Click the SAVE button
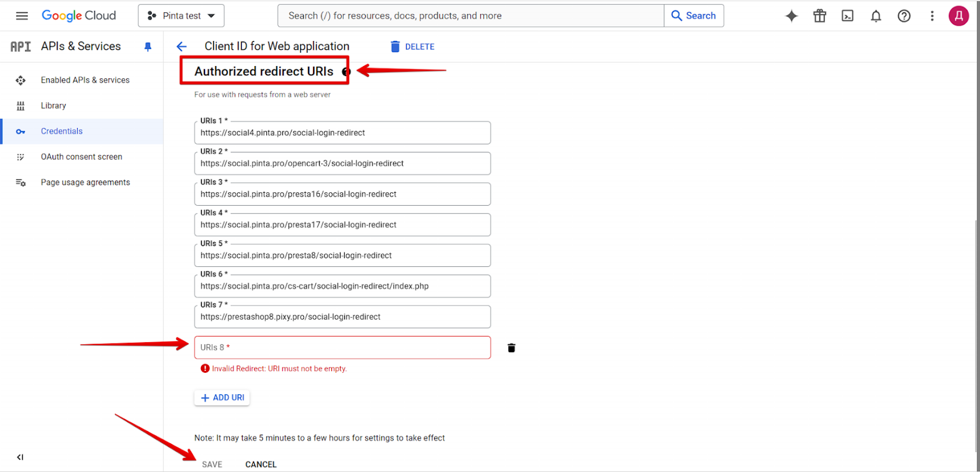The image size is (980, 472). 212,465
